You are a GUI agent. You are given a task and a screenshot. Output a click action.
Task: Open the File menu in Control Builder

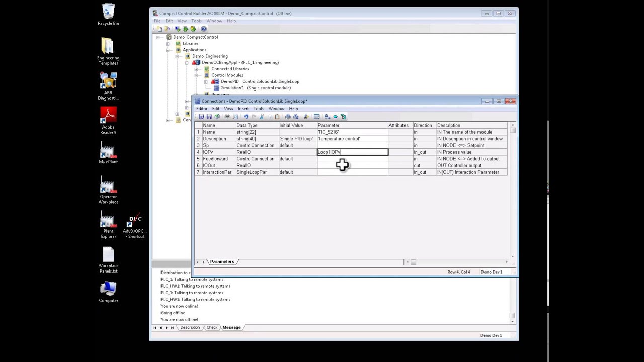157,21
